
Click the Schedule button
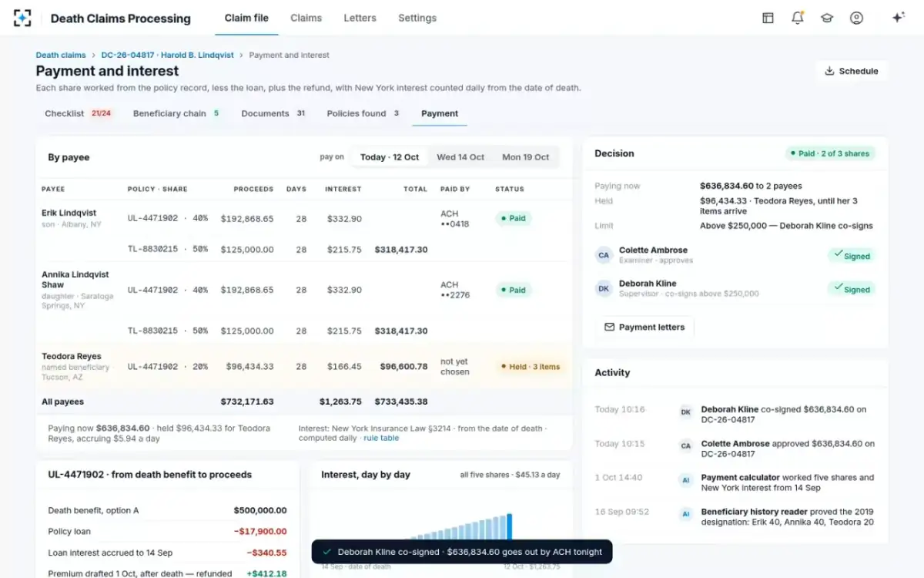[851, 71]
